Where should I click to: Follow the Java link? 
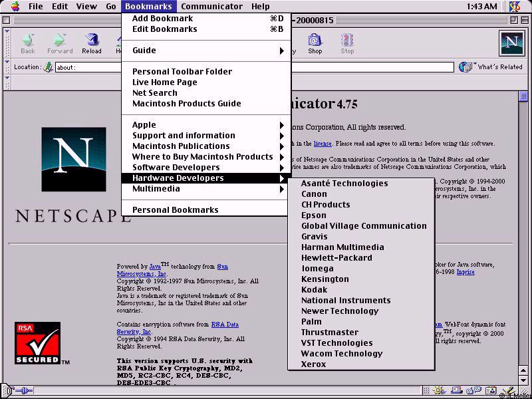(x=155, y=267)
